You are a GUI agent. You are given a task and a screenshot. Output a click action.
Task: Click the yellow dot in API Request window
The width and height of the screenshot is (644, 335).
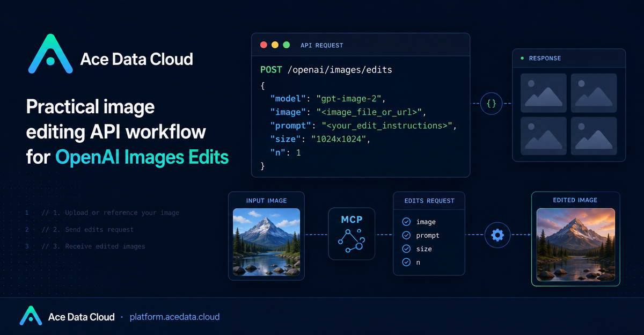275,45
